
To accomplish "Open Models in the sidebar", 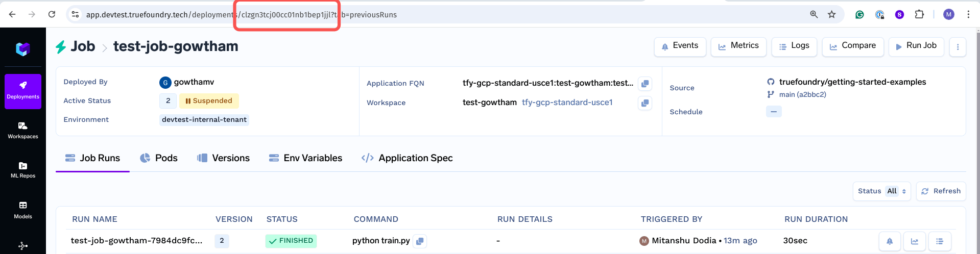I will click(x=23, y=210).
